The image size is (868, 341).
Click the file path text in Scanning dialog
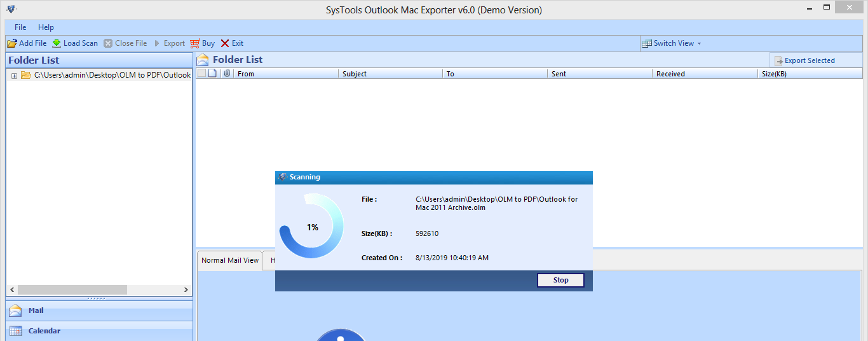pos(497,204)
